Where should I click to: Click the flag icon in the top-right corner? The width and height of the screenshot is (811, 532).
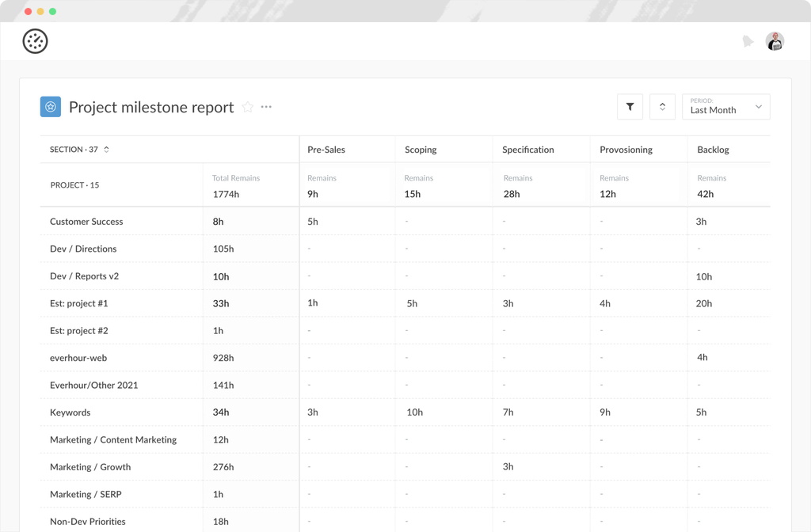coord(748,40)
